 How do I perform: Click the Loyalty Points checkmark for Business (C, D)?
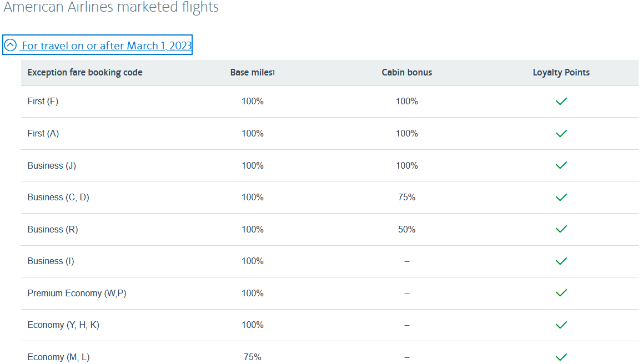pyautogui.click(x=561, y=198)
